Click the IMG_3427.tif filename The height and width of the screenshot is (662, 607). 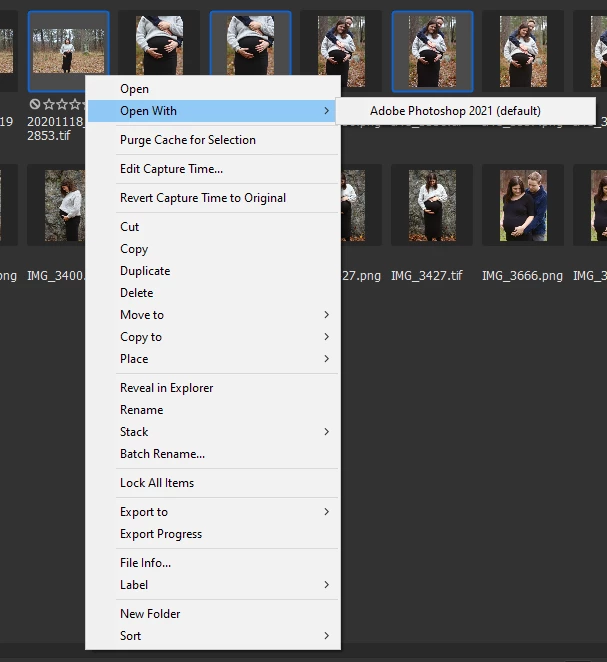427,276
